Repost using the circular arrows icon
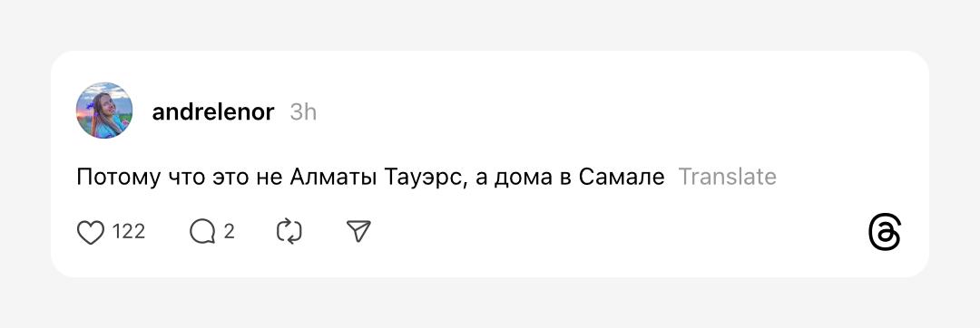This screenshot has width=980, height=328. (289, 232)
